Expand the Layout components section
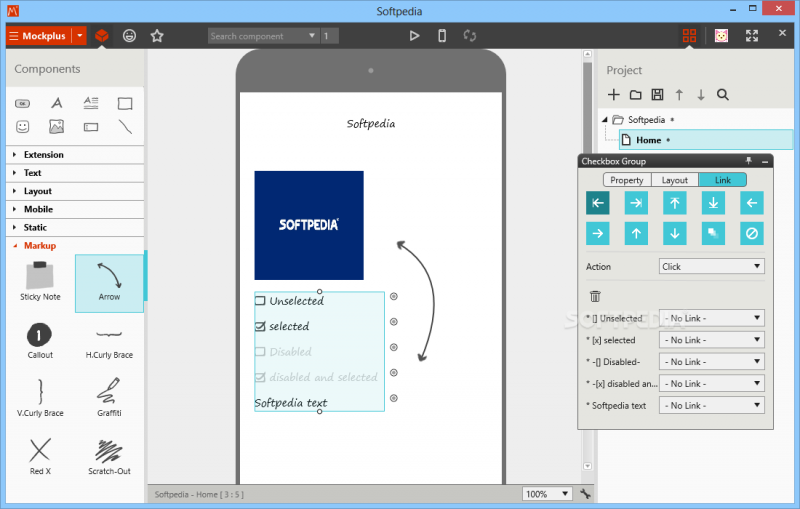Viewport: 800px width, 509px height. click(75, 191)
